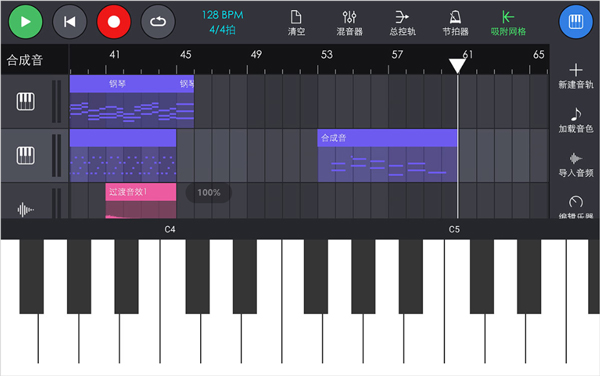Select the first piano track icon

pyautogui.click(x=26, y=102)
